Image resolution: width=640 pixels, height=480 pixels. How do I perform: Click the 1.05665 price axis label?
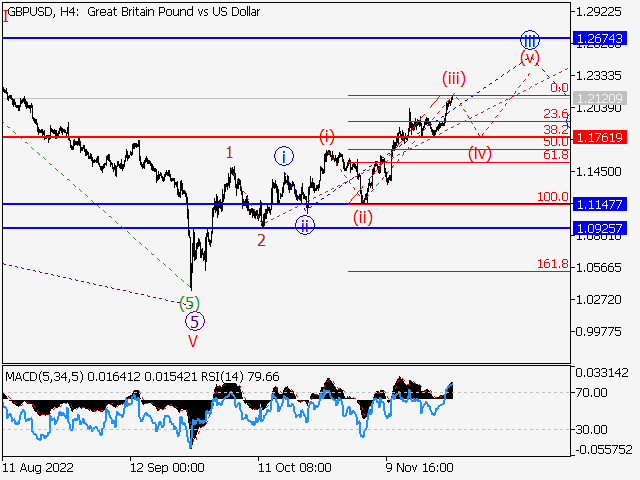(x=598, y=268)
